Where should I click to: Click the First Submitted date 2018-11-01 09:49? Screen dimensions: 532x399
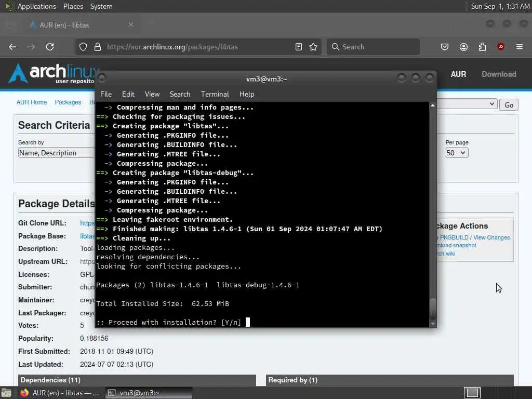[117, 352]
